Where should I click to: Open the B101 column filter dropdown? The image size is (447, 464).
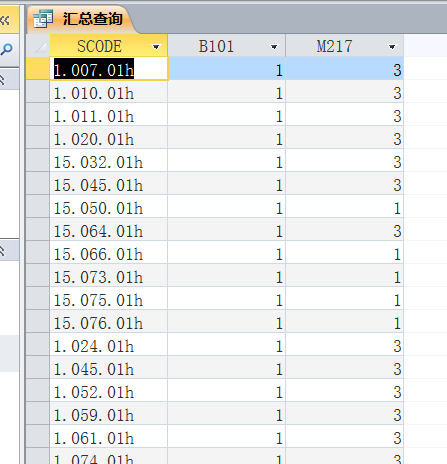click(274, 47)
